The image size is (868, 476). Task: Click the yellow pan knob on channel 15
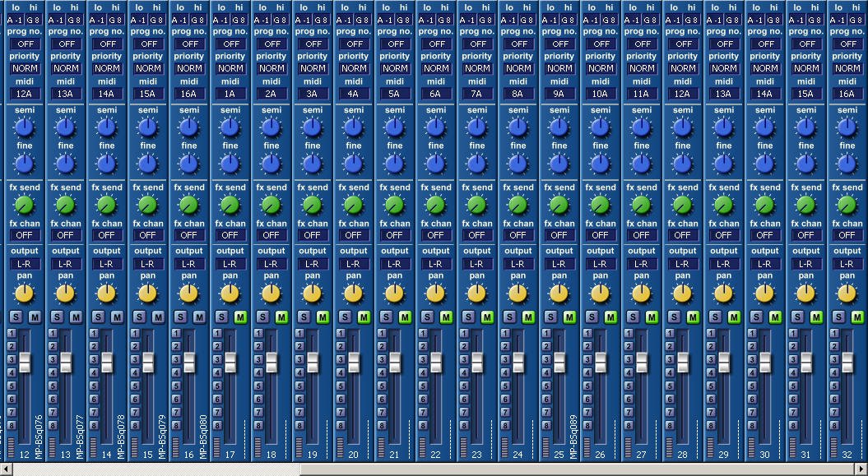(x=148, y=293)
